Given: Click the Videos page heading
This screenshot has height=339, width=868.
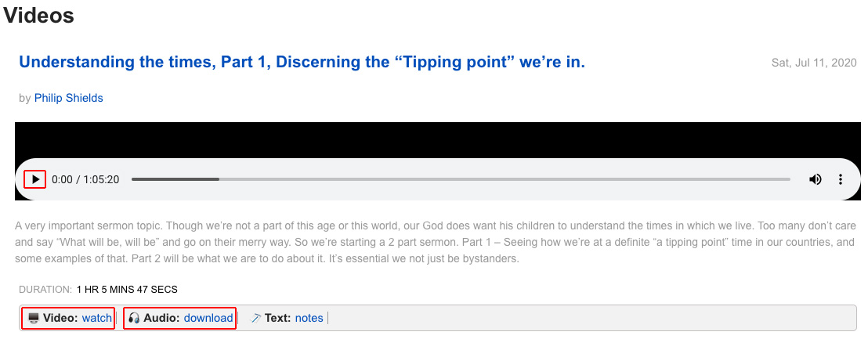Looking at the screenshot, I should click(x=38, y=15).
